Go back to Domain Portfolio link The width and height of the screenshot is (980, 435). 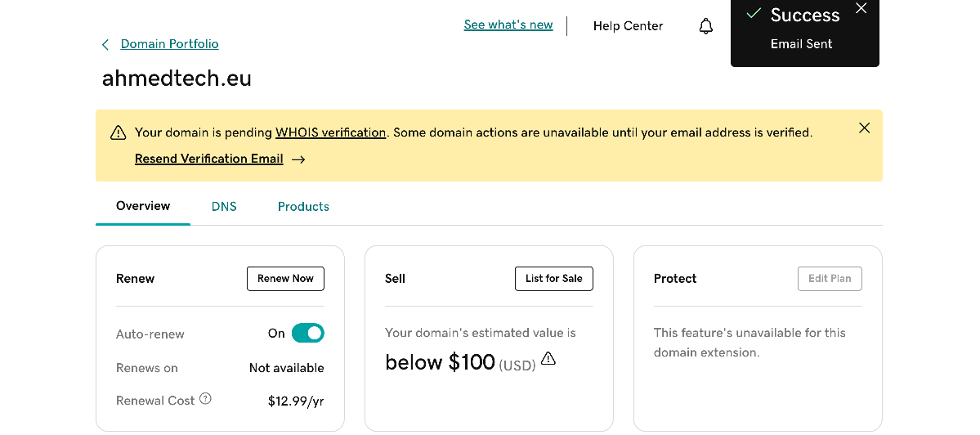169,44
